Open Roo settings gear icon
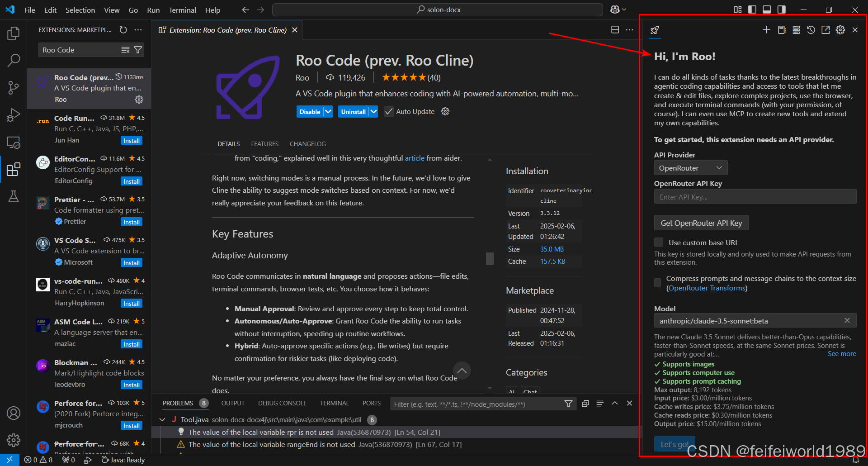Viewport: 868px width, 466px height. (840, 30)
